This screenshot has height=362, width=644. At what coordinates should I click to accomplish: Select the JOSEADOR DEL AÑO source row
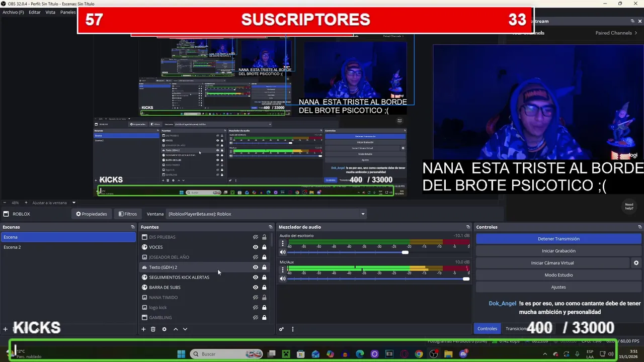pos(205,257)
